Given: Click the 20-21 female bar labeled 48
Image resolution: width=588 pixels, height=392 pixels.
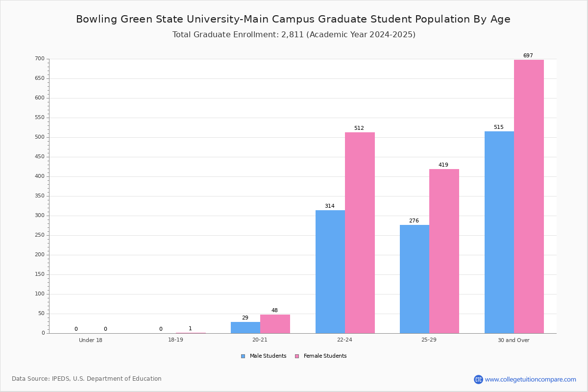Looking at the screenshot, I should tap(275, 324).
